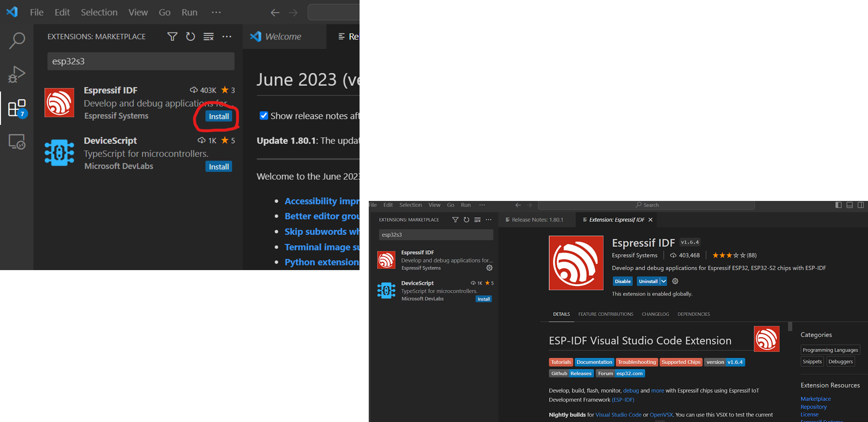
Task: Click filter extensions icon in left window
Action: tap(172, 37)
